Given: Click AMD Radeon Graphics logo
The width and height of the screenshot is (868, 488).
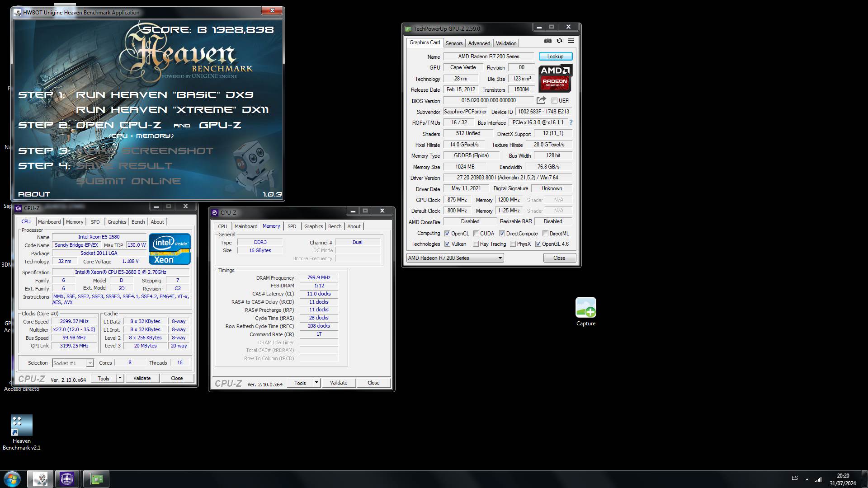Looking at the screenshot, I should click(x=555, y=78).
